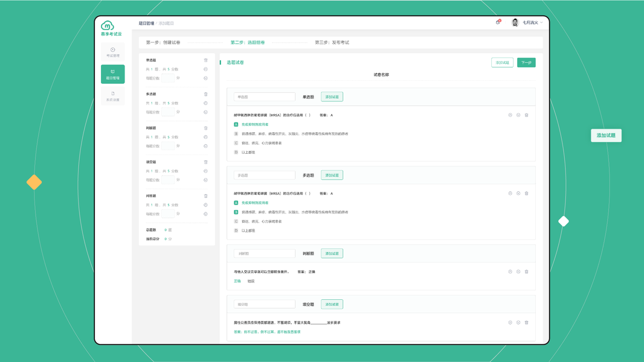Select step 第二步：选题组卷
Viewport: 644px width, 362px height.
pyautogui.click(x=248, y=43)
